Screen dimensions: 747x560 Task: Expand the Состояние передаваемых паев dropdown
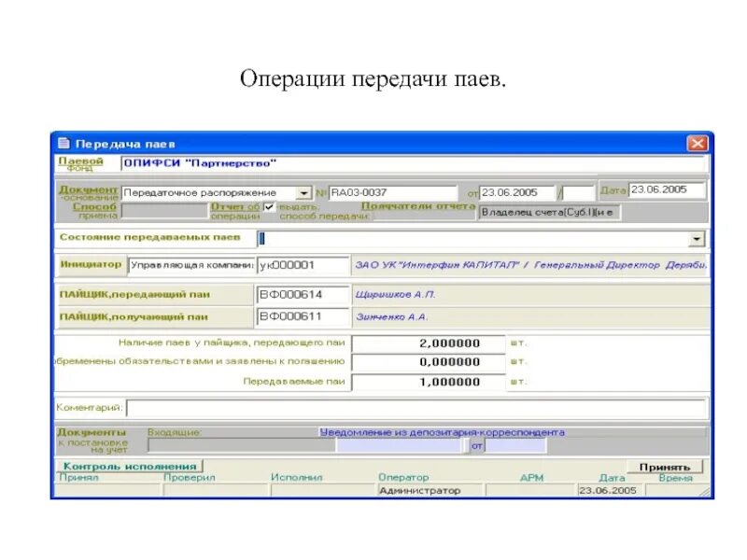point(697,239)
